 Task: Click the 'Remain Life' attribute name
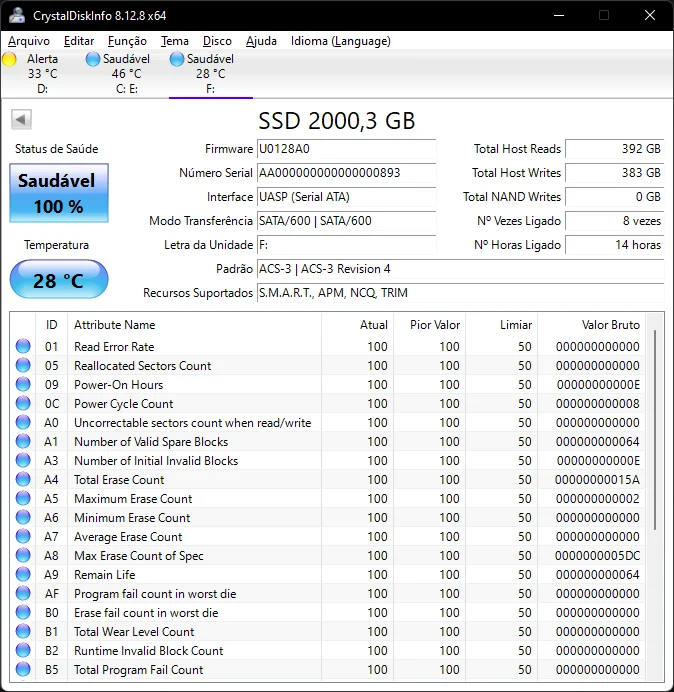105,575
